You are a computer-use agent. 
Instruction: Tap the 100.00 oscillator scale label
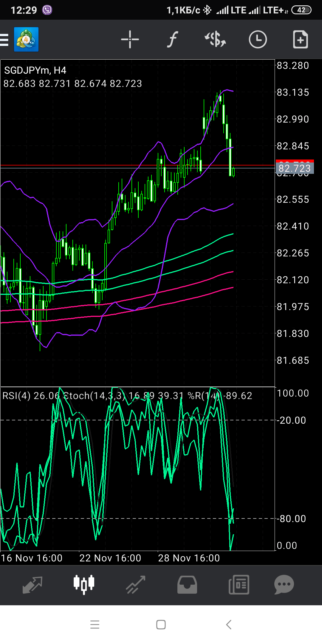point(293,393)
